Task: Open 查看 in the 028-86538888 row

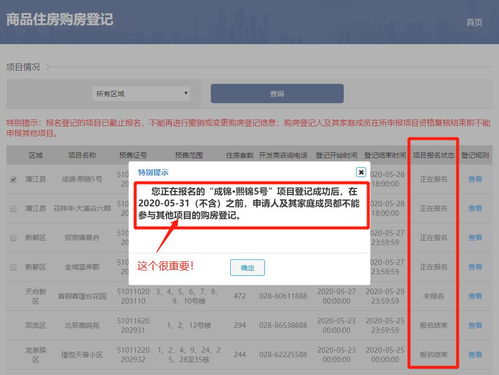Action: tap(475, 325)
